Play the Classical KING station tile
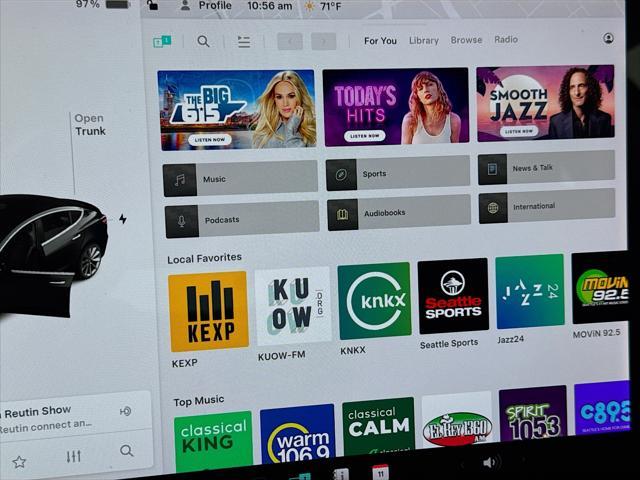The width and height of the screenshot is (640, 480). (213, 441)
